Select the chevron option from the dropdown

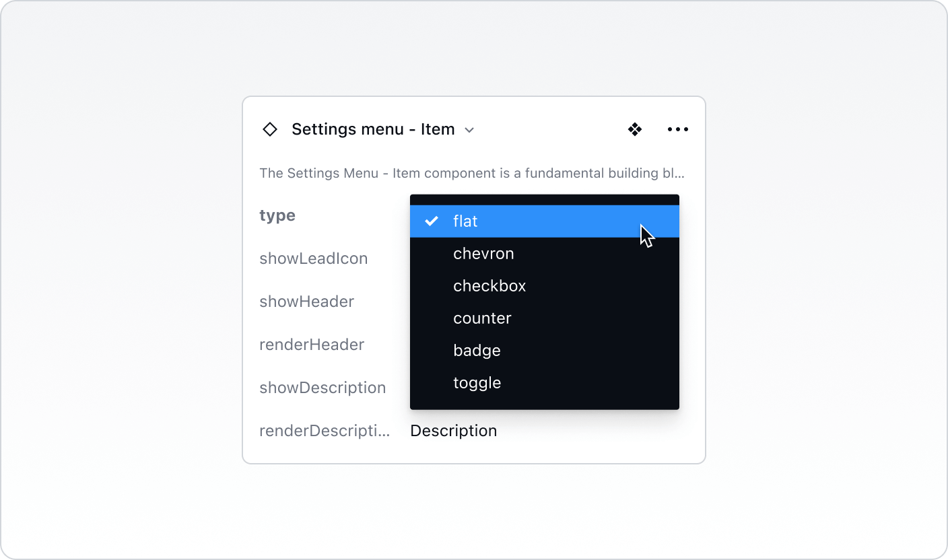(x=483, y=253)
